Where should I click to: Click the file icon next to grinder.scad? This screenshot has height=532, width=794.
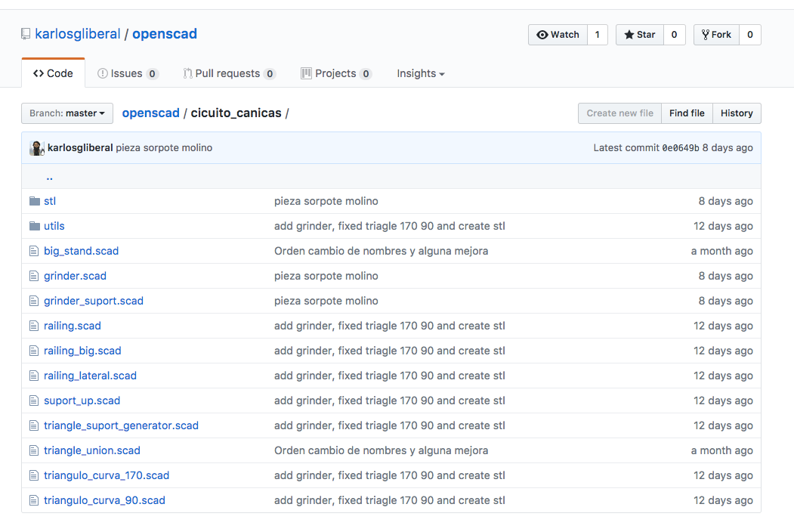[x=34, y=276]
